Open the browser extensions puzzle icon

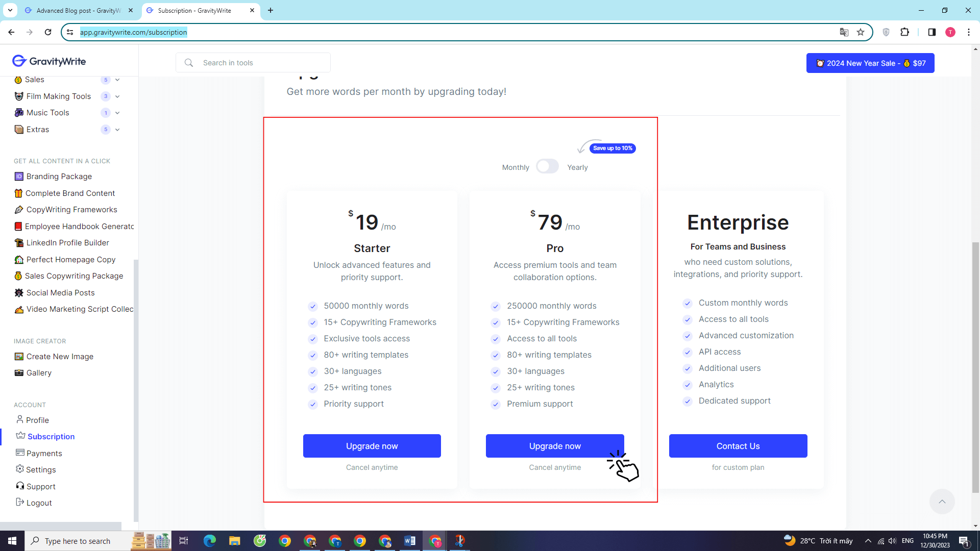[x=905, y=32]
